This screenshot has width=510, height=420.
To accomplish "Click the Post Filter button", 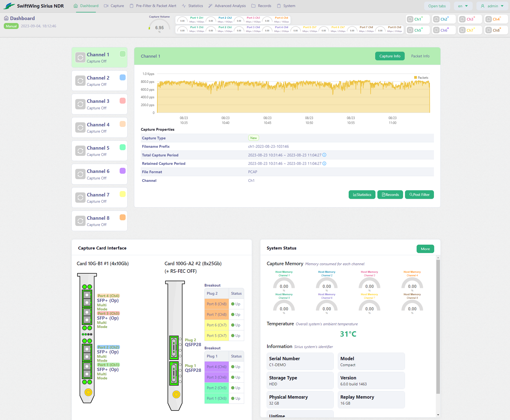I will pyautogui.click(x=419, y=195).
